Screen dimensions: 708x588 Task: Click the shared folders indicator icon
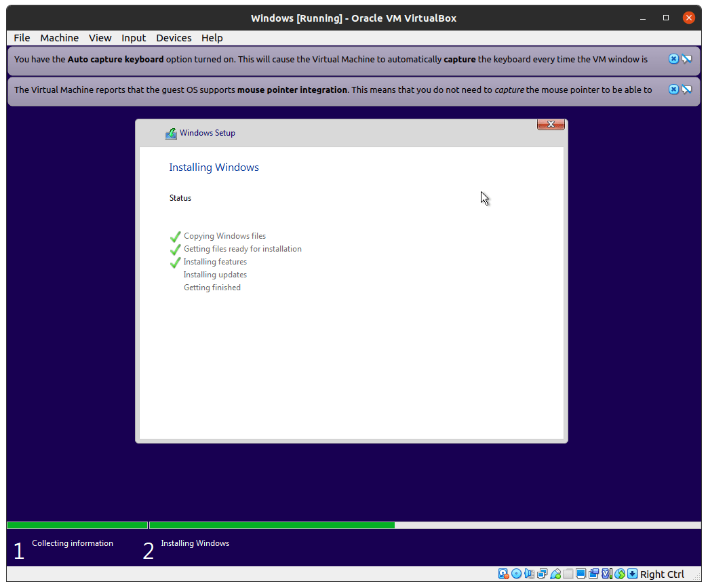(568, 574)
